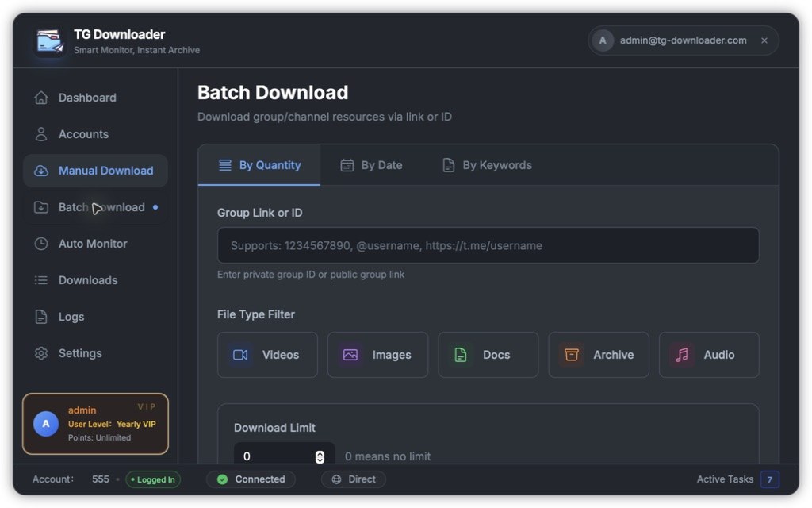Screen dimensions: 812x508
Task: Switch to the By Keywords tab
Action: coord(488,165)
